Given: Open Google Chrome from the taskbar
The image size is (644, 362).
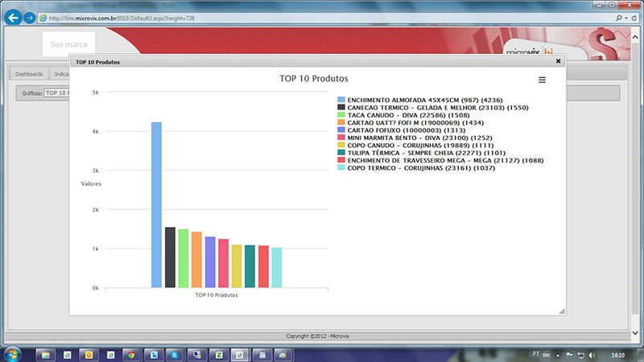Looking at the screenshot, I should point(131,354).
